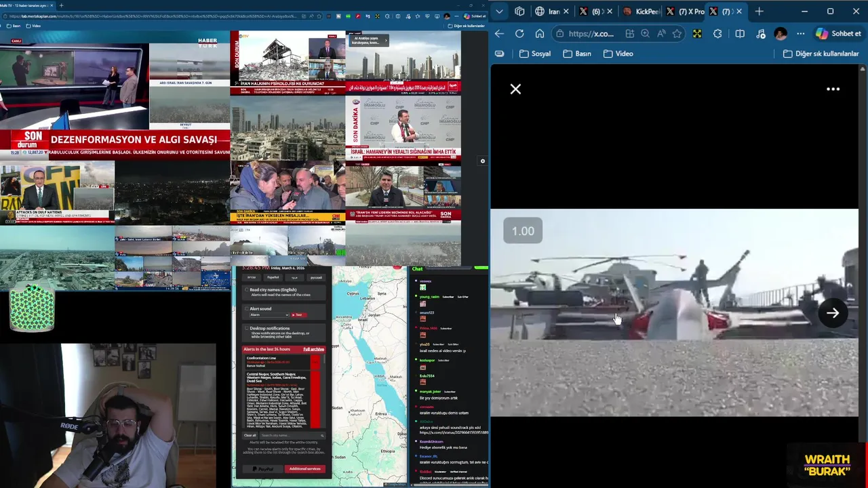Click the 1.00 playback speed badge
868x488 pixels.
coord(523,231)
